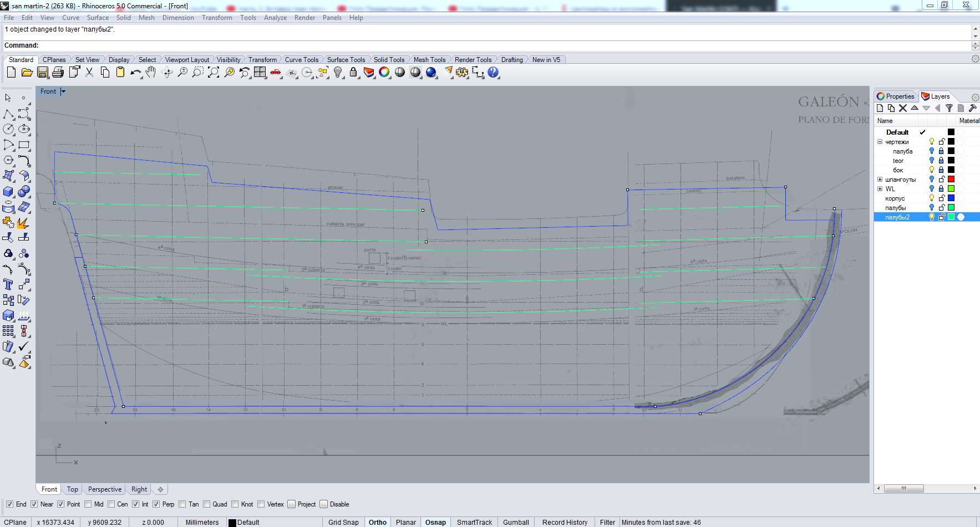Select the Text object tool
Viewport: 980px width, 527px height.
point(8,284)
